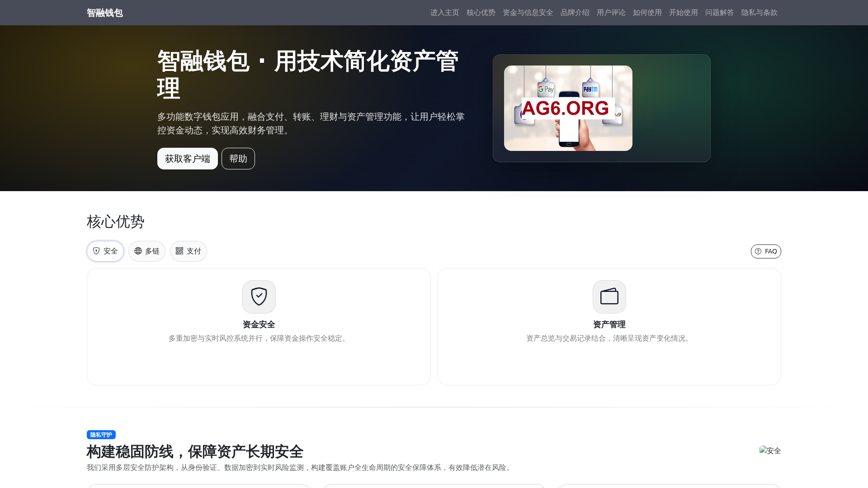The height and width of the screenshot is (488, 868).
Task: Switch to the 多链 tab
Action: coord(146,251)
